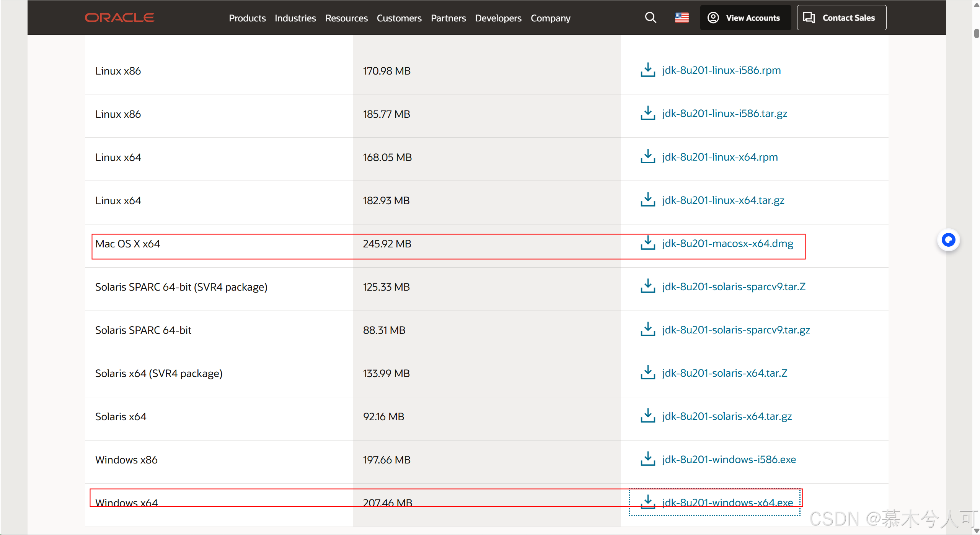Download jdk-8u201-linux-i586.tar.gz link

724,114
